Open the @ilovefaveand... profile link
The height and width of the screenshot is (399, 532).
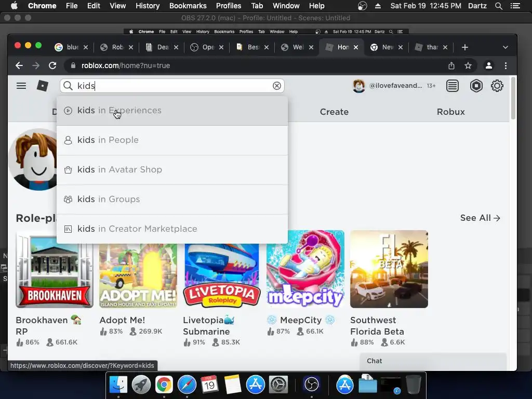tap(395, 86)
